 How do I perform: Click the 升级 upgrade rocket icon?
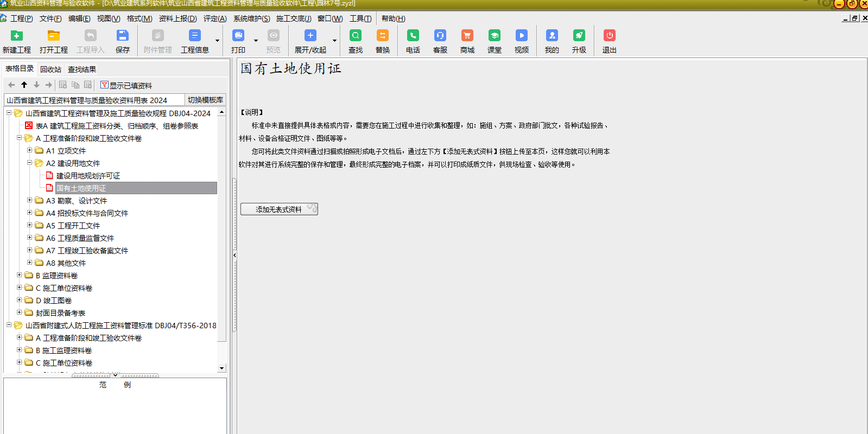pos(579,36)
